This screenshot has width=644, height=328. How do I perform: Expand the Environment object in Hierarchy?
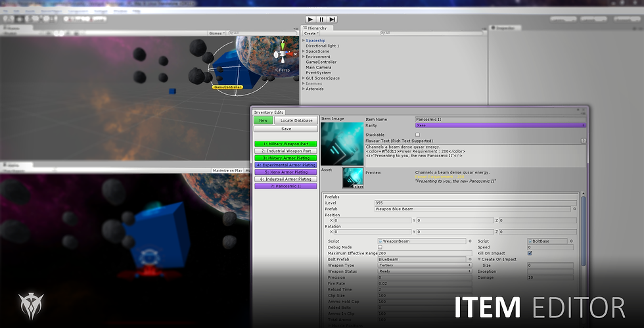304,57
